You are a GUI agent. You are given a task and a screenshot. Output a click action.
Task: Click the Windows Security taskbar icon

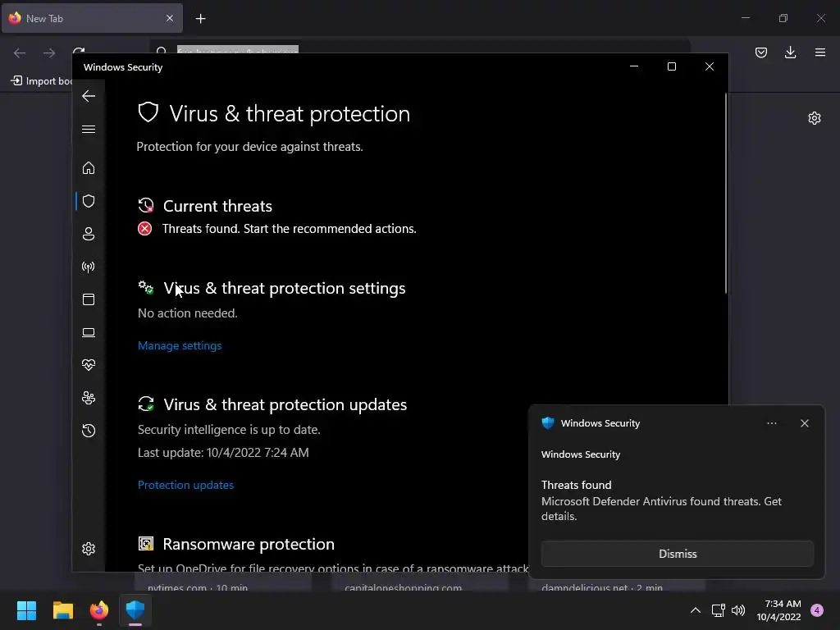(135, 610)
